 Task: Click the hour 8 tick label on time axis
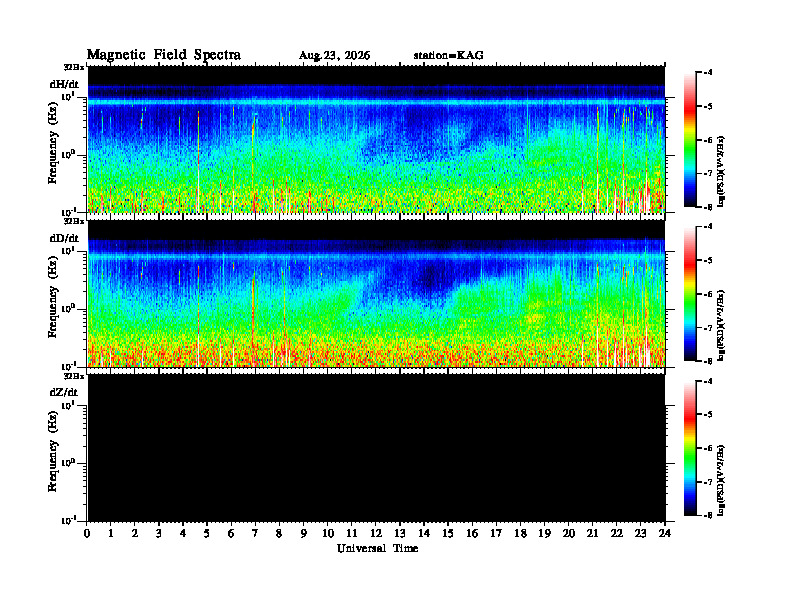pos(279,534)
